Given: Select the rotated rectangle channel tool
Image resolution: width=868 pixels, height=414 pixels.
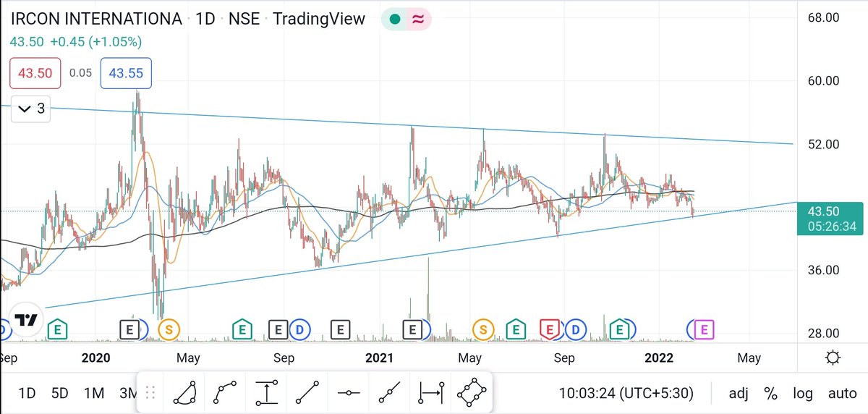Looking at the screenshot, I should pyautogui.click(x=472, y=394).
